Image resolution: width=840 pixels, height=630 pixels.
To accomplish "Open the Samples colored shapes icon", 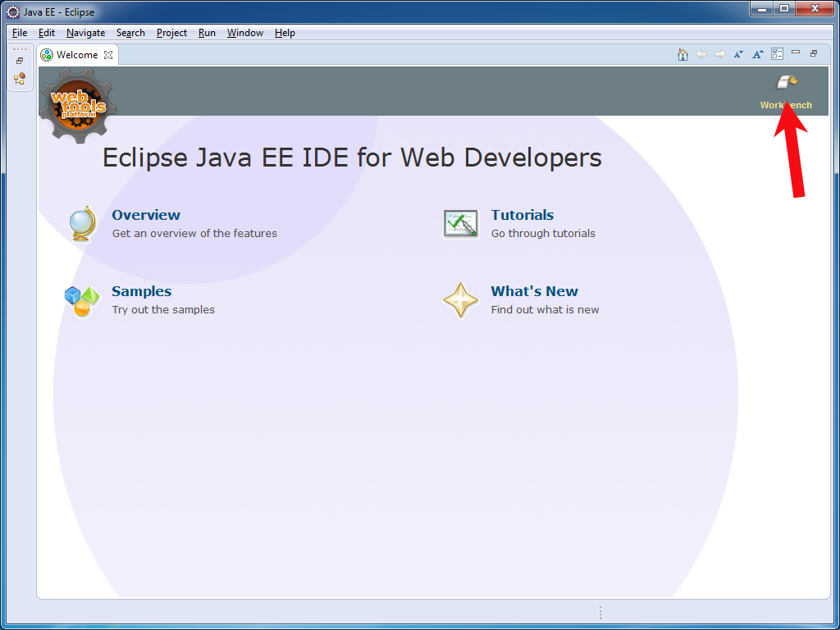I will tap(82, 302).
